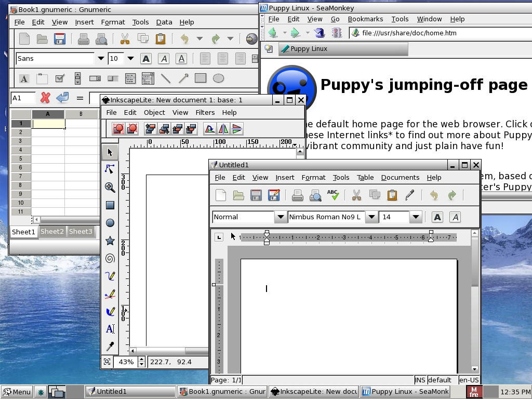
Task: Pick the Inkscape Zoom tool
Action: coord(110,188)
